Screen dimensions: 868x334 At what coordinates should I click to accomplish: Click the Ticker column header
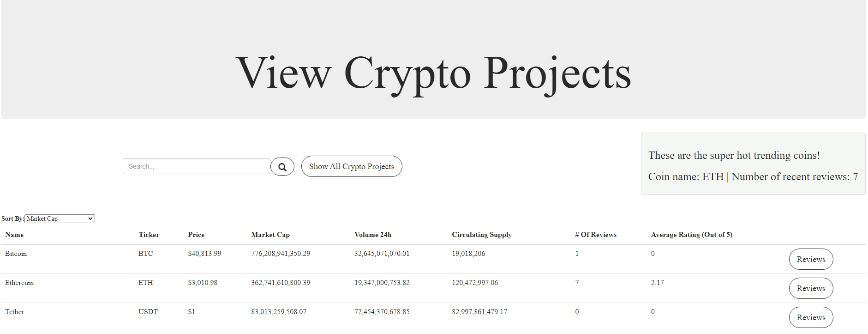point(149,235)
